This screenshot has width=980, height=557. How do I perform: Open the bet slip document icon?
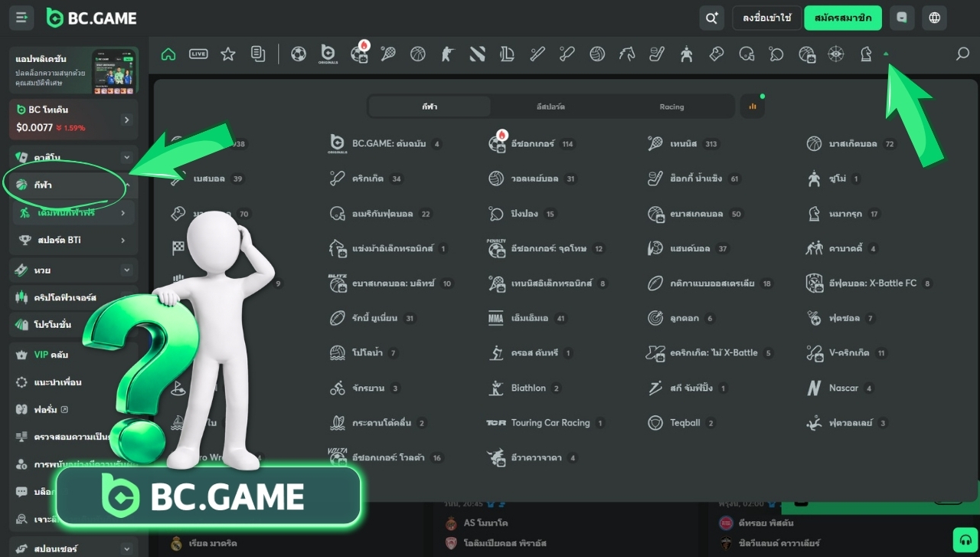point(258,54)
